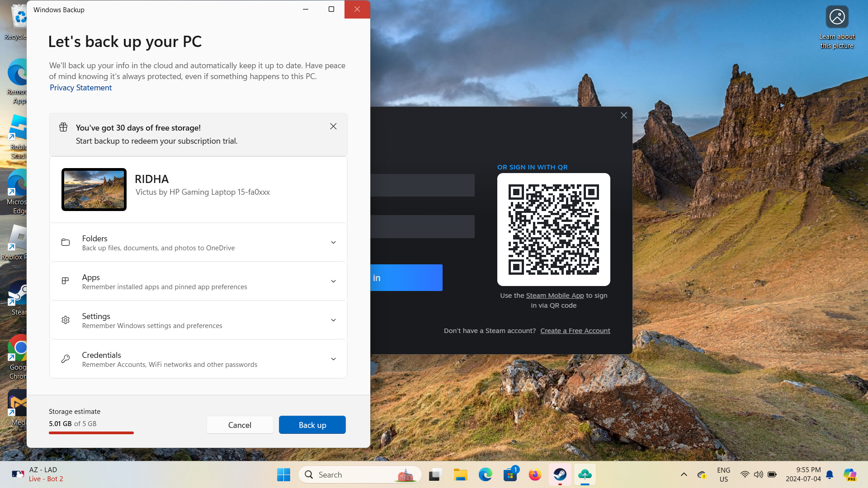Click the RIDHA PC wallpaper thumbnail

pos(94,190)
